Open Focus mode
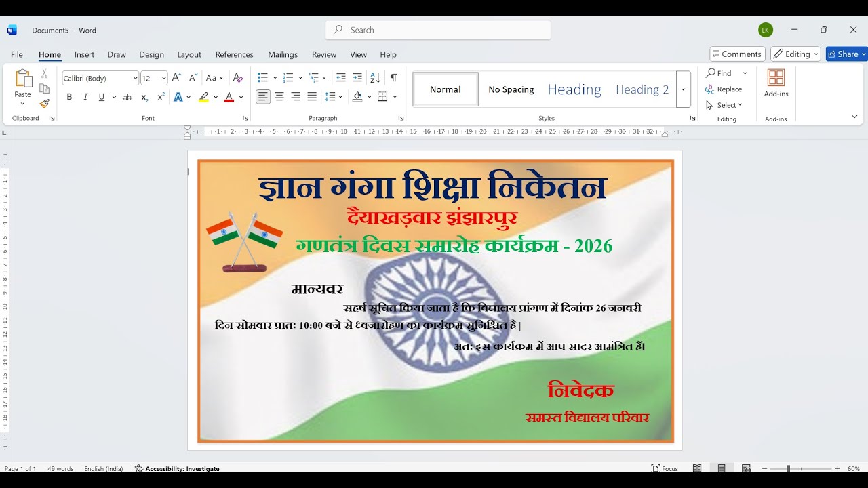The height and width of the screenshot is (488, 868). coord(665,468)
